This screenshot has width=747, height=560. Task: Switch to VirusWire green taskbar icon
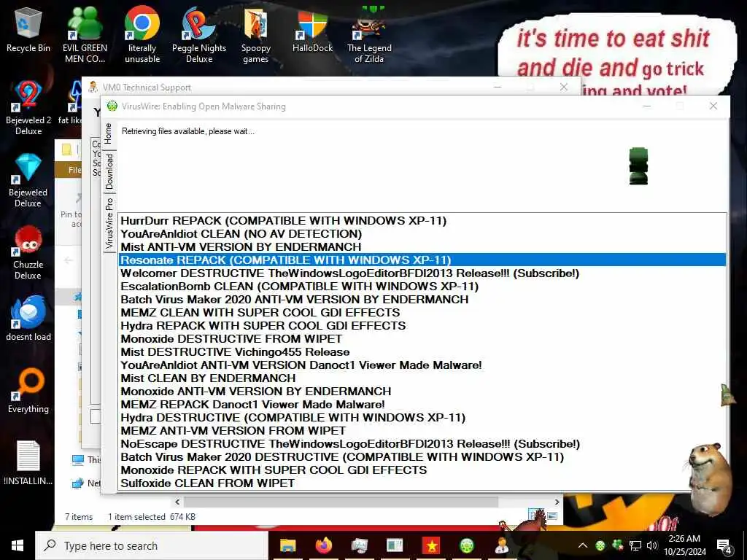click(466, 545)
